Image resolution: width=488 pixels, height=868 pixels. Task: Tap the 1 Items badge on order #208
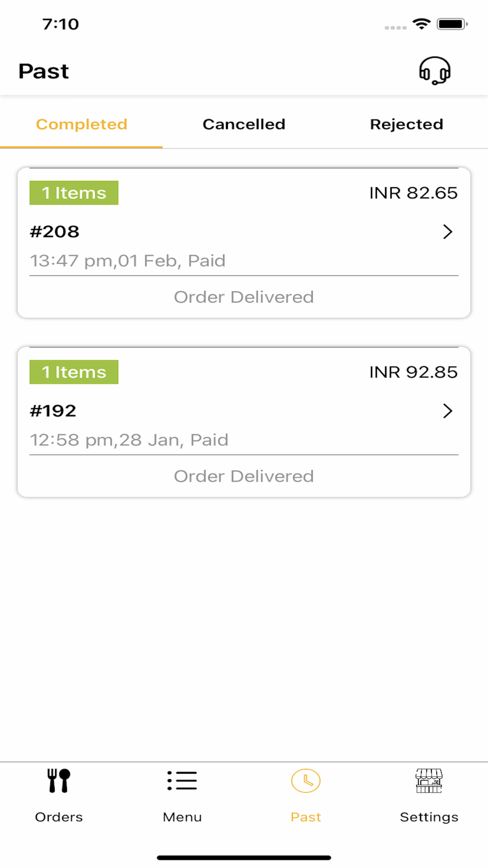74,193
